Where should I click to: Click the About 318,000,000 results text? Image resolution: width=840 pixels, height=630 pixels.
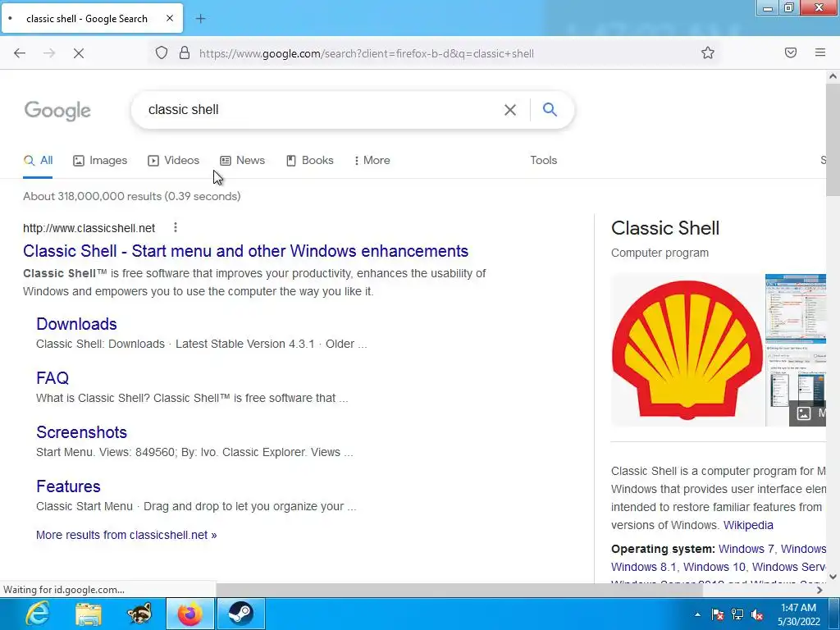(x=132, y=196)
